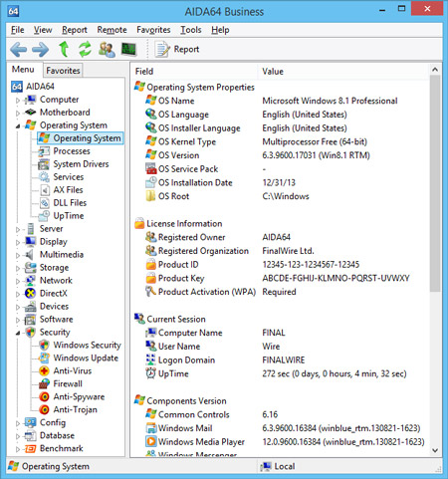Open the Help menu
This screenshot has width=448, height=479.
click(220, 30)
